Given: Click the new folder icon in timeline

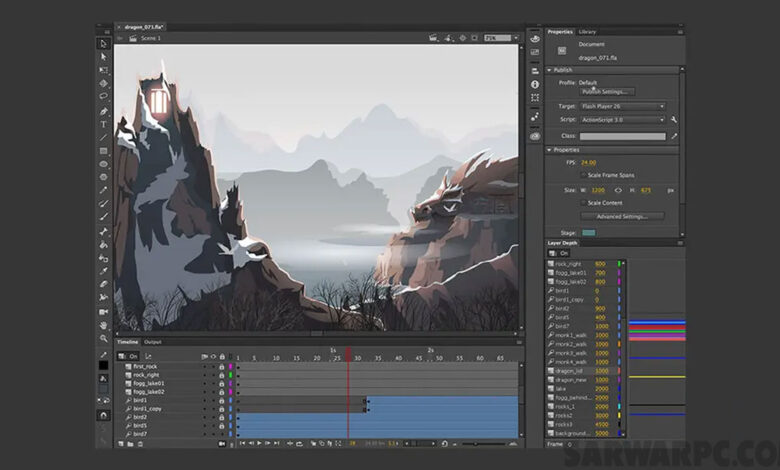Looking at the screenshot, I should click(130, 444).
